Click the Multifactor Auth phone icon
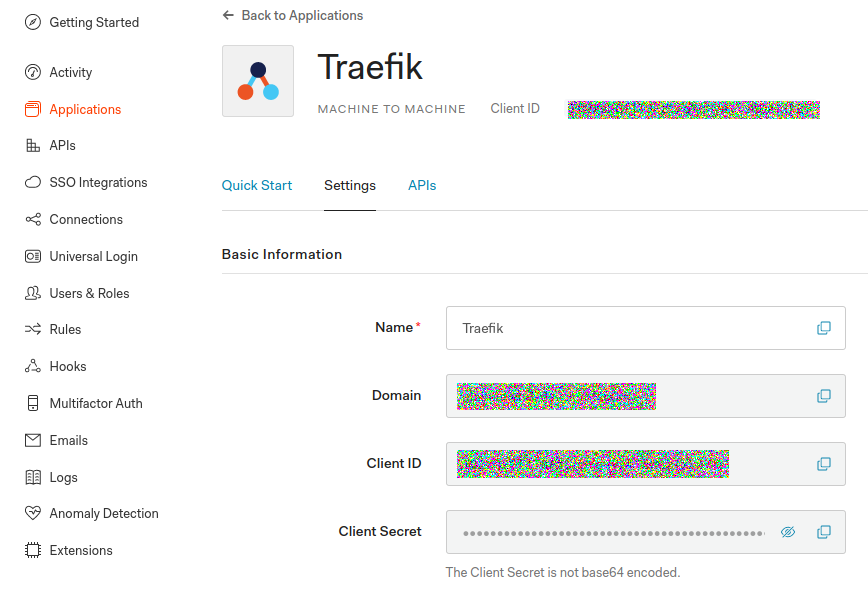Viewport: 868px width, 591px height. pos(33,403)
